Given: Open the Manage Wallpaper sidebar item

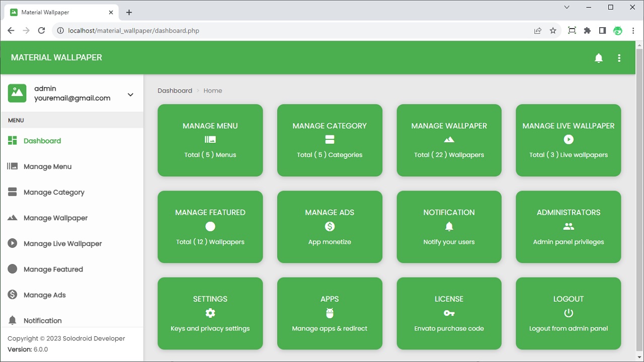Looking at the screenshot, I should point(72,218).
